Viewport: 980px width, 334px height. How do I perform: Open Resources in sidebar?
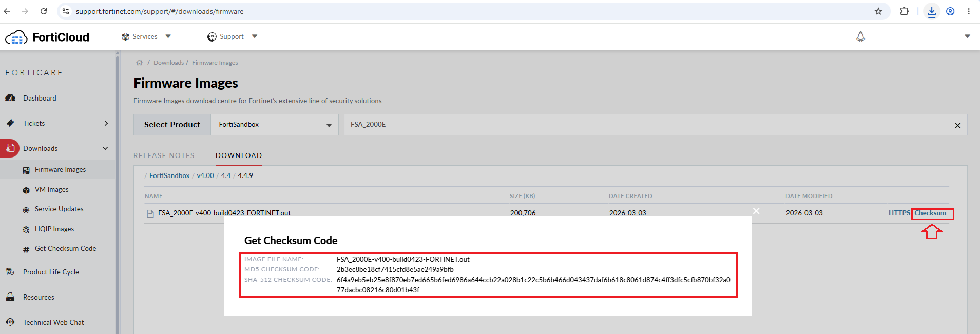39,297
